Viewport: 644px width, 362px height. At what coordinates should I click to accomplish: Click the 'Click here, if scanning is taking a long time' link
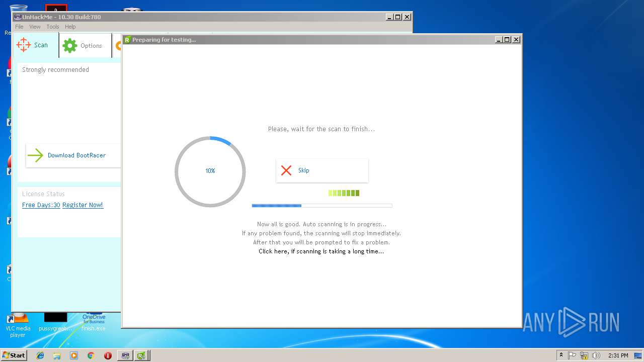click(x=321, y=251)
